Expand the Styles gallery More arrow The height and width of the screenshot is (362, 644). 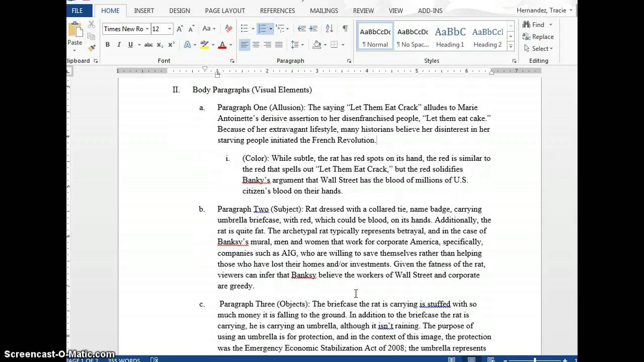(511, 46)
